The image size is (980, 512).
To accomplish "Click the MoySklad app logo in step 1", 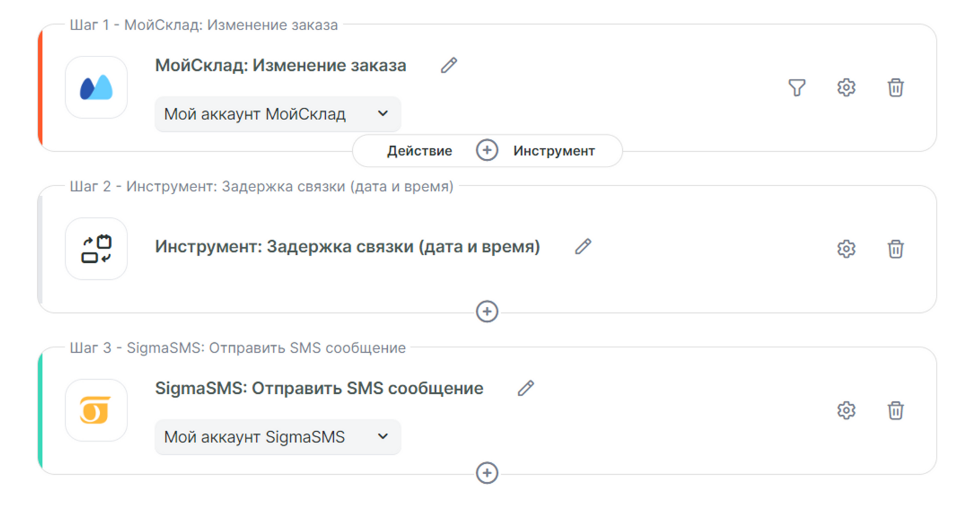I will point(96,88).
